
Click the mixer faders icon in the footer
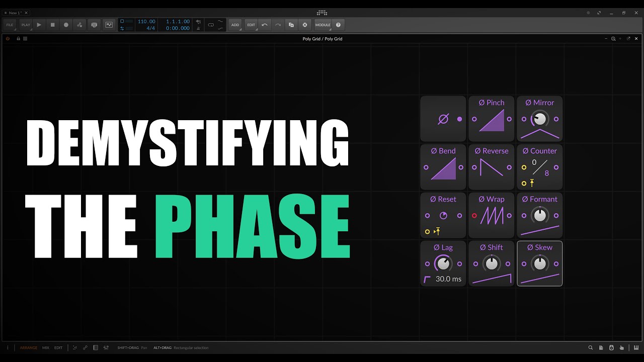coord(106,347)
